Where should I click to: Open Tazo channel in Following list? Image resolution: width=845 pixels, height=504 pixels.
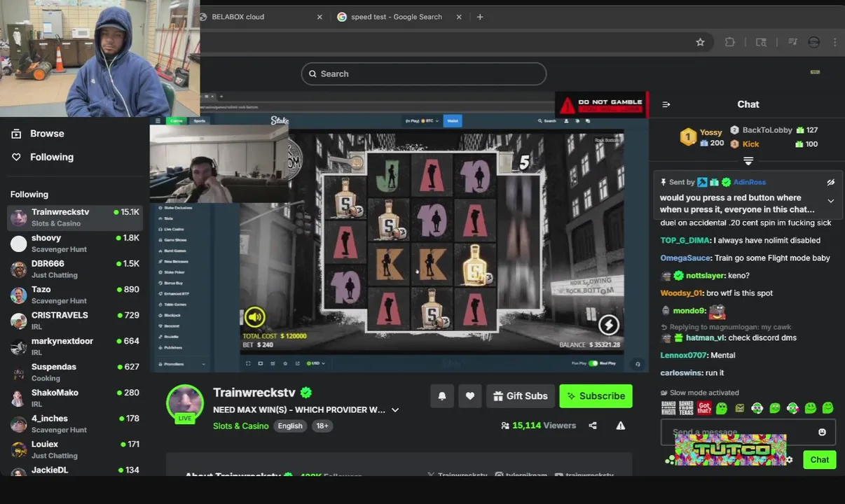pyautogui.click(x=74, y=295)
